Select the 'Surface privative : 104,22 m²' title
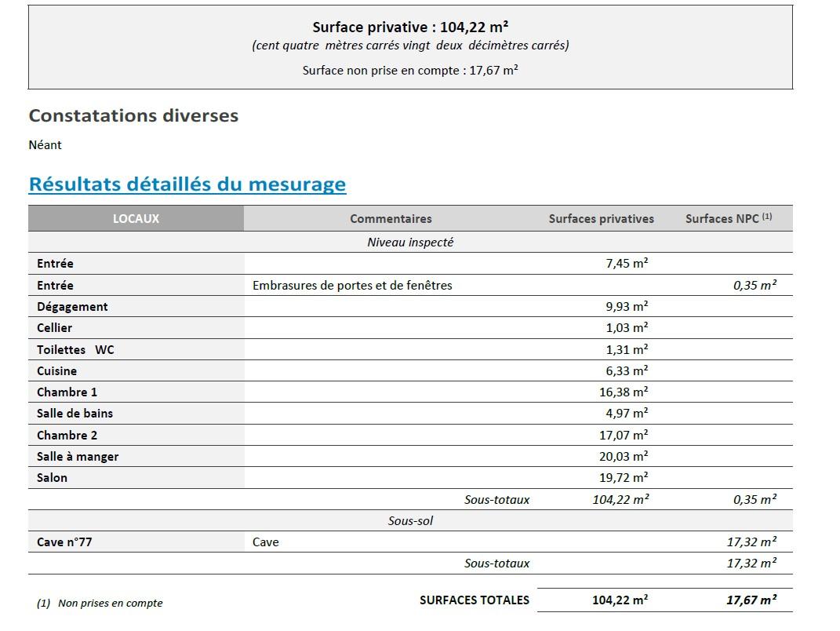840x631 pixels. pyautogui.click(x=410, y=27)
